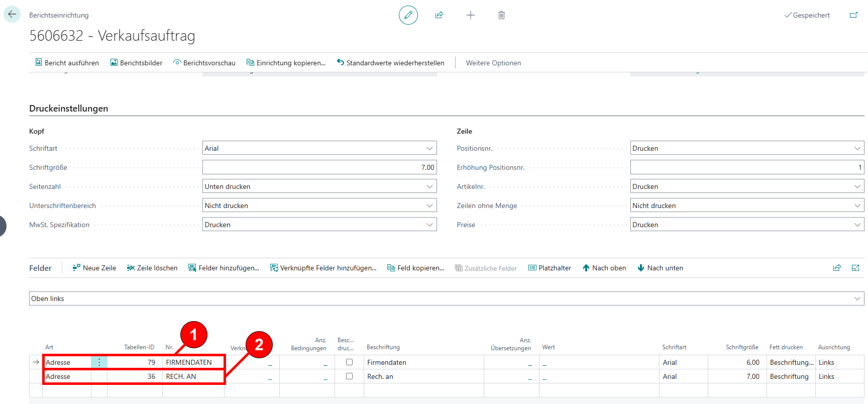Click the trash delete icon
This screenshot has width=868, height=404.
pyautogui.click(x=501, y=15)
